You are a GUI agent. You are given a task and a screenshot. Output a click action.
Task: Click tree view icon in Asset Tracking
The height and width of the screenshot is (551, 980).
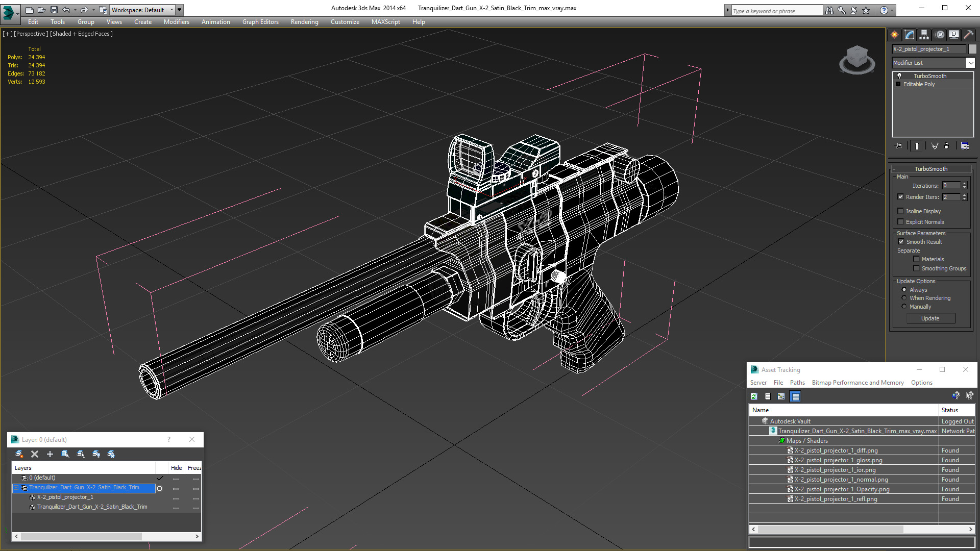(x=781, y=396)
